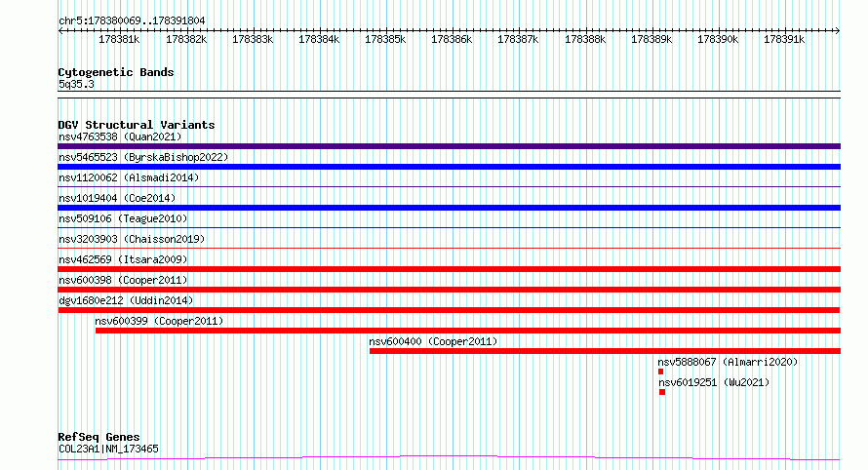Open nsv6019251 (Wu2021) variant label
The height and width of the screenshot is (470, 868).
pyautogui.click(x=714, y=382)
